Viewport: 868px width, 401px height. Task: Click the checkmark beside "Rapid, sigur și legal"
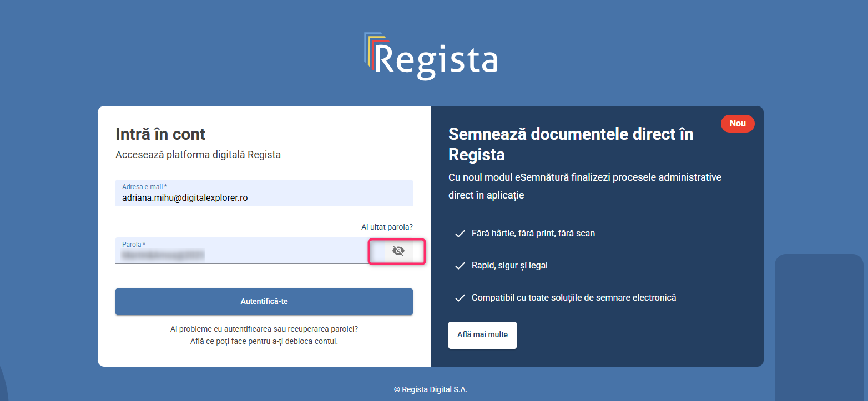coord(460,266)
